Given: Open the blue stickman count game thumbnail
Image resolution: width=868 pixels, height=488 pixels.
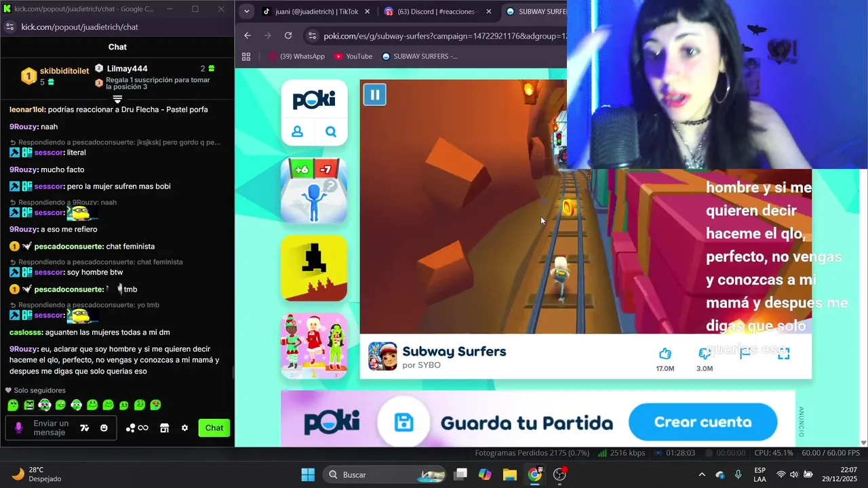Looking at the screenshot, I should click(314, 190).
